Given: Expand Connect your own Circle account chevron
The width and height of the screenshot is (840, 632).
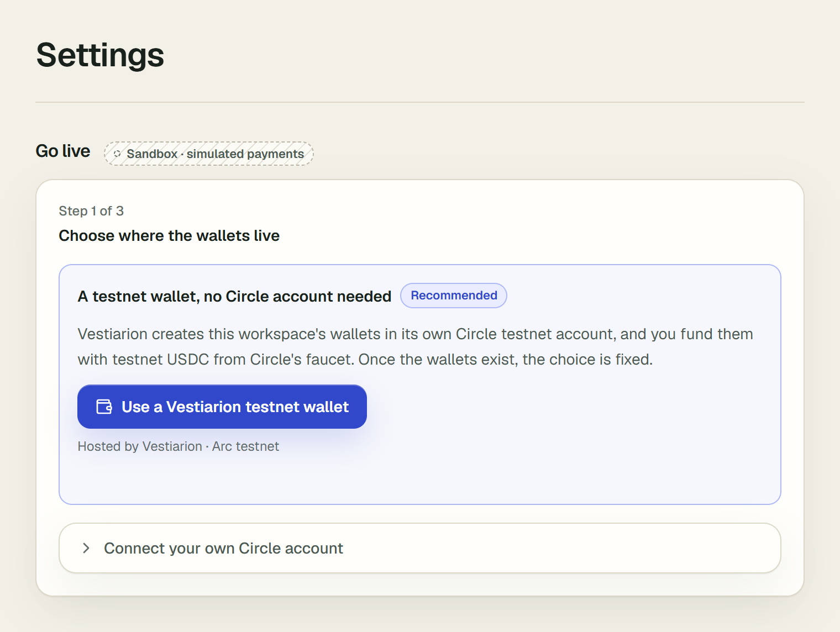Looking at the screenshot, I should (x=86, y=548).
